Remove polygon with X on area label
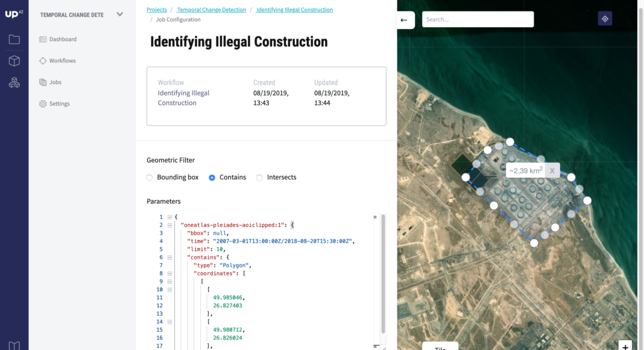644x350 pixels. coord(552,171)
